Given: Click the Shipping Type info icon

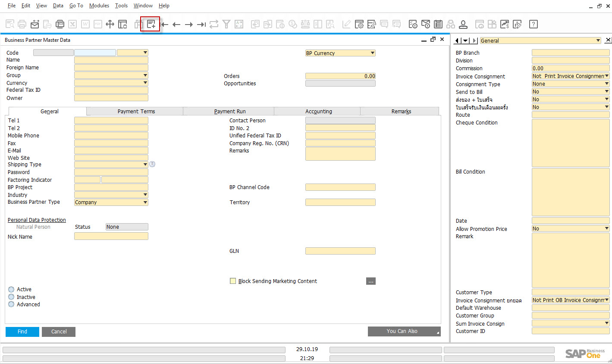Looking at the screenshot, I should point(152,164).
